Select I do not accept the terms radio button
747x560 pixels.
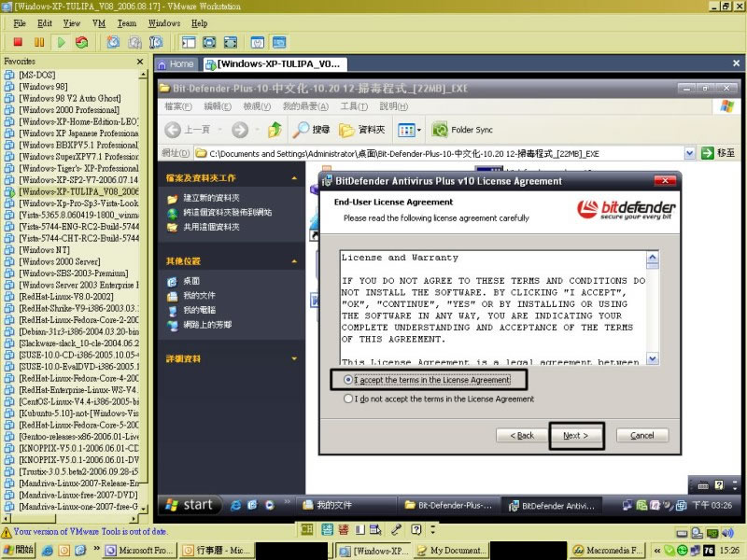[x=348, y=399]
